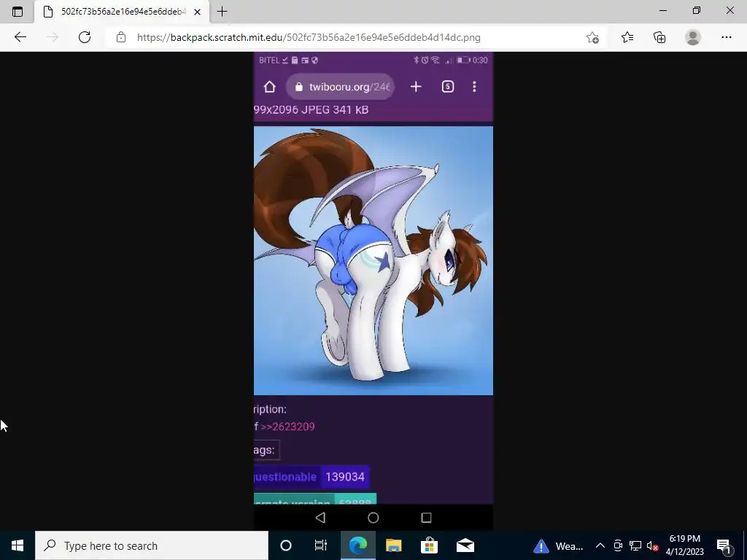The width and height of the screenshot is (747, 560).
Task: Click the muted volume tray icon
Action: coord(653,545)
